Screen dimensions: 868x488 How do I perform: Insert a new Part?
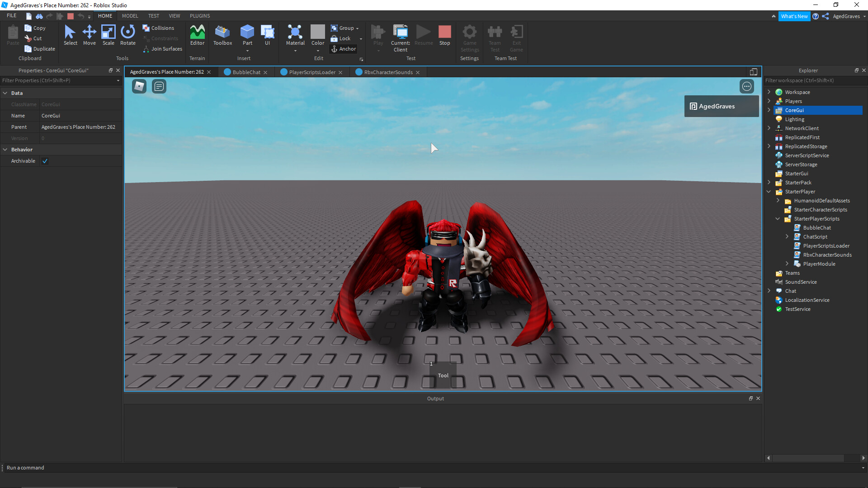(247, 35)
